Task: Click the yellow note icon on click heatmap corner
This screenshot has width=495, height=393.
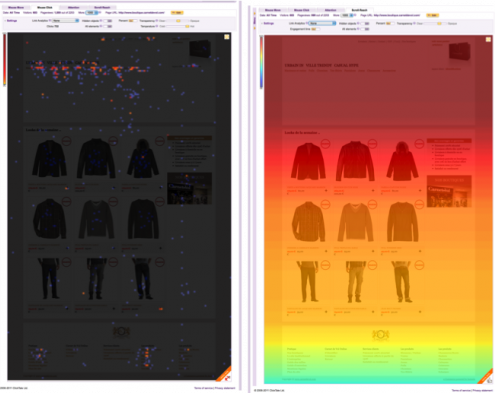Action: click(227, 37)
